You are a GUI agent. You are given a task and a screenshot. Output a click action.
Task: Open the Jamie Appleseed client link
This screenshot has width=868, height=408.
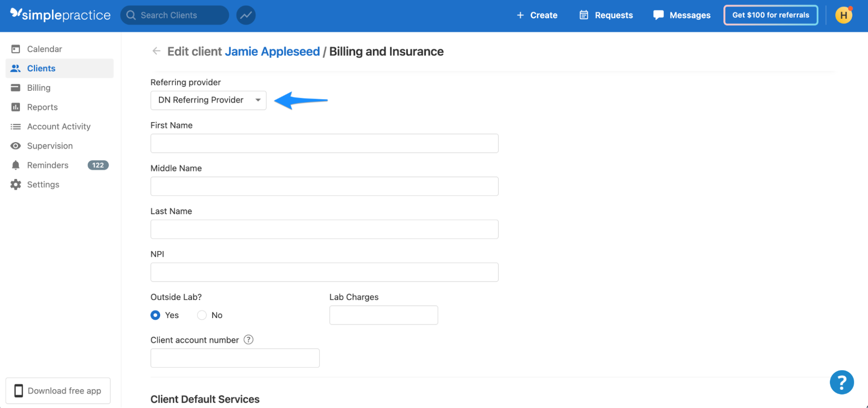coord(272,51)
